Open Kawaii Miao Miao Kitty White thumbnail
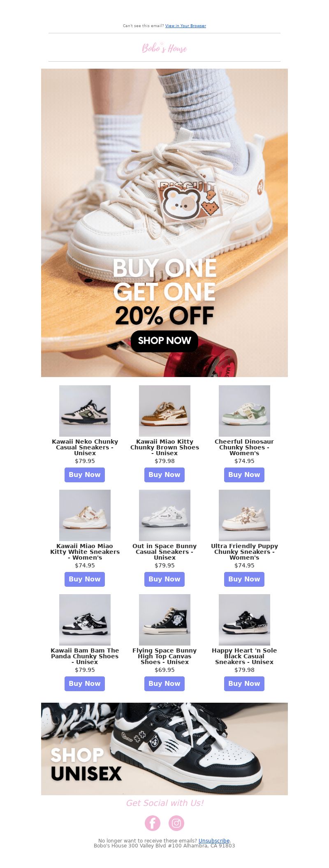329x868 pixels. [x=85, y=515]
